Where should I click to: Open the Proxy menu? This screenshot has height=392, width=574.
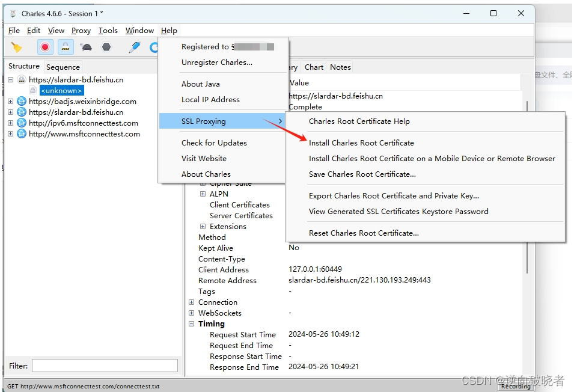coord(81,31)
